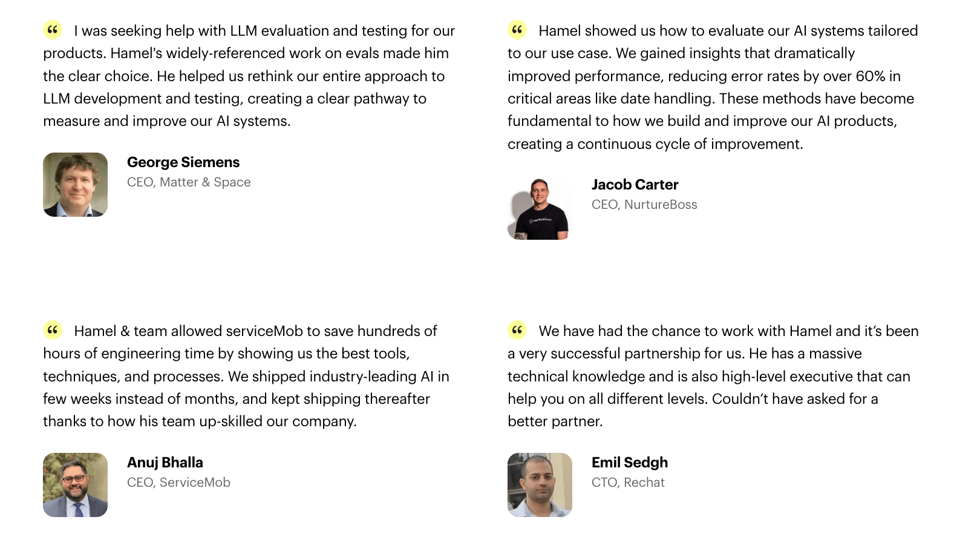This screenshot has height=534, width=980.
Task: Click Jacob Carter's profile photo
Action: 540,208
